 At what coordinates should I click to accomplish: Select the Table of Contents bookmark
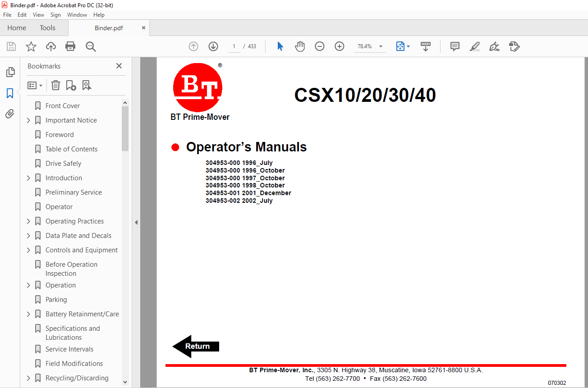[x=71, y=149]
